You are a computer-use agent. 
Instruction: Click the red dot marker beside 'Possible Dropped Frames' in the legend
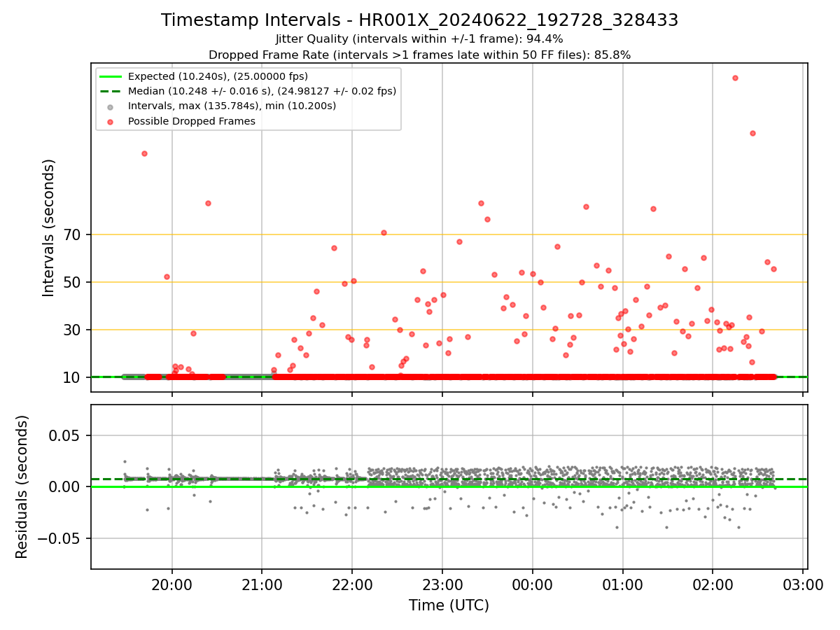(111, 121)
